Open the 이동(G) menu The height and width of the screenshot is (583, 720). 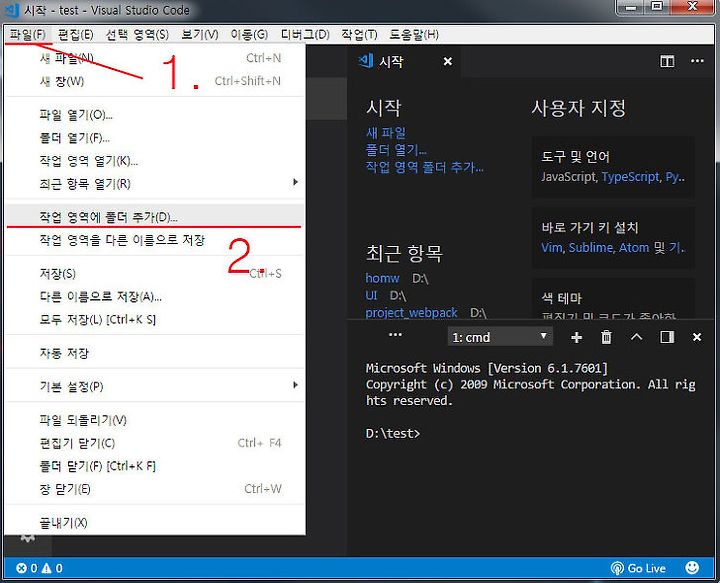[249, 34]
